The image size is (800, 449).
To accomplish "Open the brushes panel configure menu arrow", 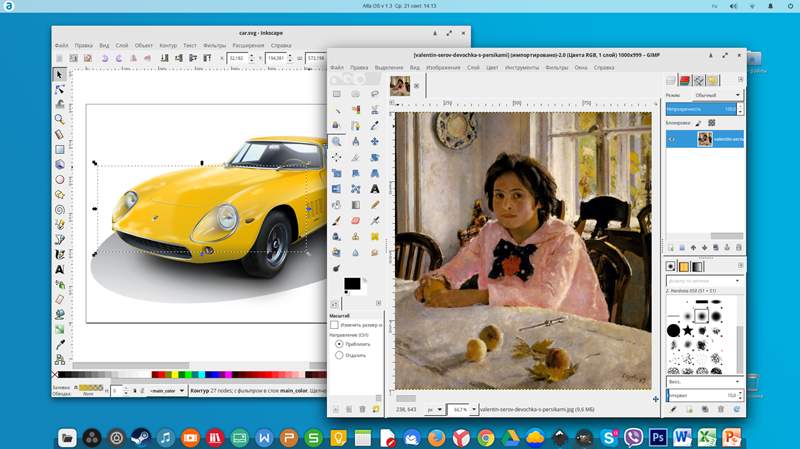I will [x=740, y=266].
